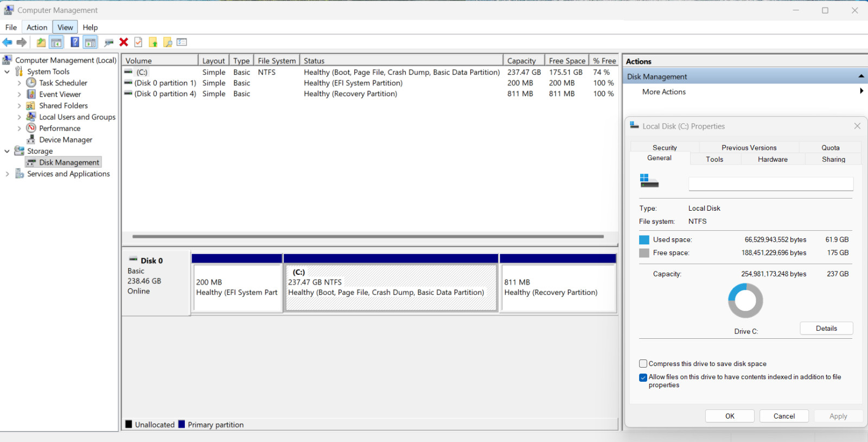
Task: Toggle the Show/Hide Console Tree icon
Action: [x=56, y=42]
